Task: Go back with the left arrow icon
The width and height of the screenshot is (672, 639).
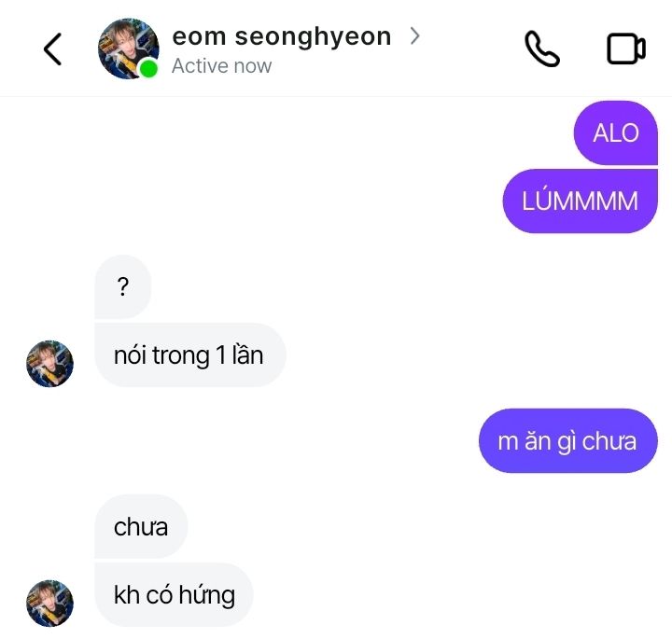Action: 52,49
